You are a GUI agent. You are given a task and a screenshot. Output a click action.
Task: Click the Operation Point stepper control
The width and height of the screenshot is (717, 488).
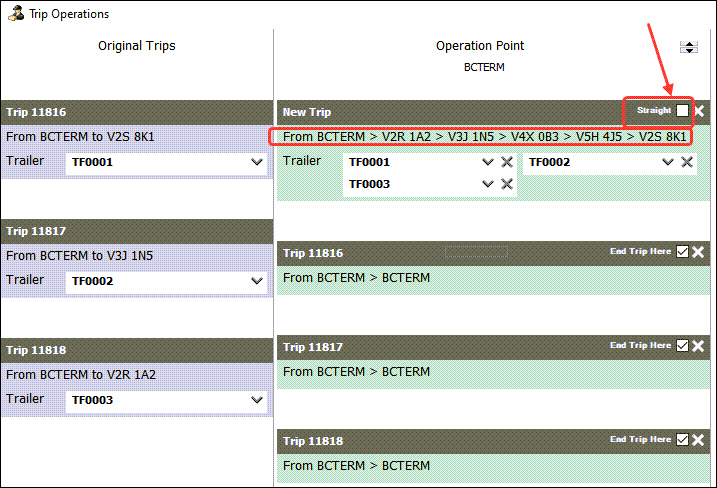[x=688, y=47]
